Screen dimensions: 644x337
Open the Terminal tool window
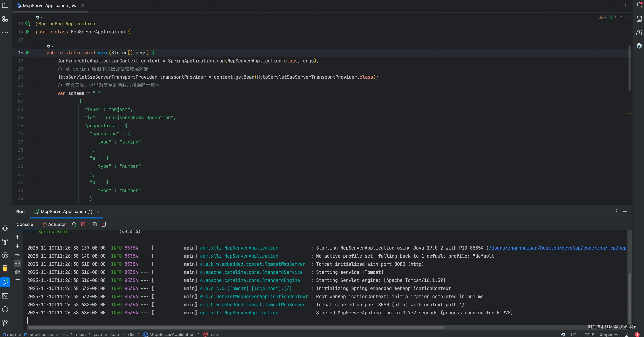pos(5,296)
